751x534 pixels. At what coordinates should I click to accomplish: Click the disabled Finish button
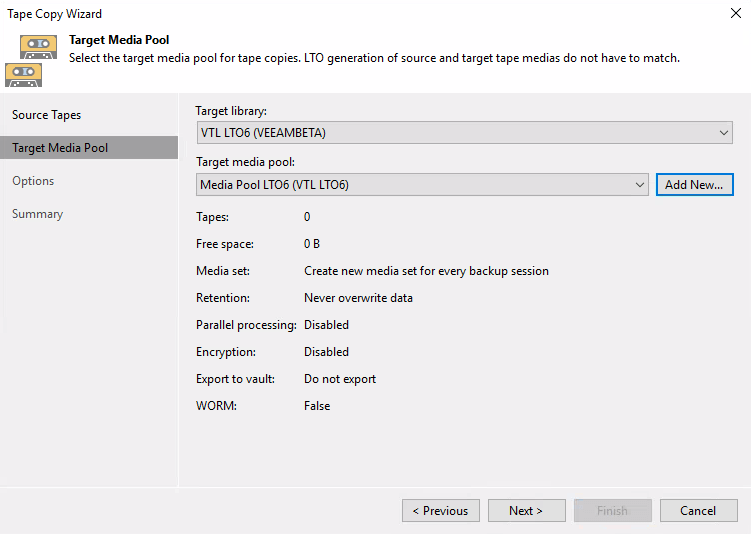(x=613, y=511)
